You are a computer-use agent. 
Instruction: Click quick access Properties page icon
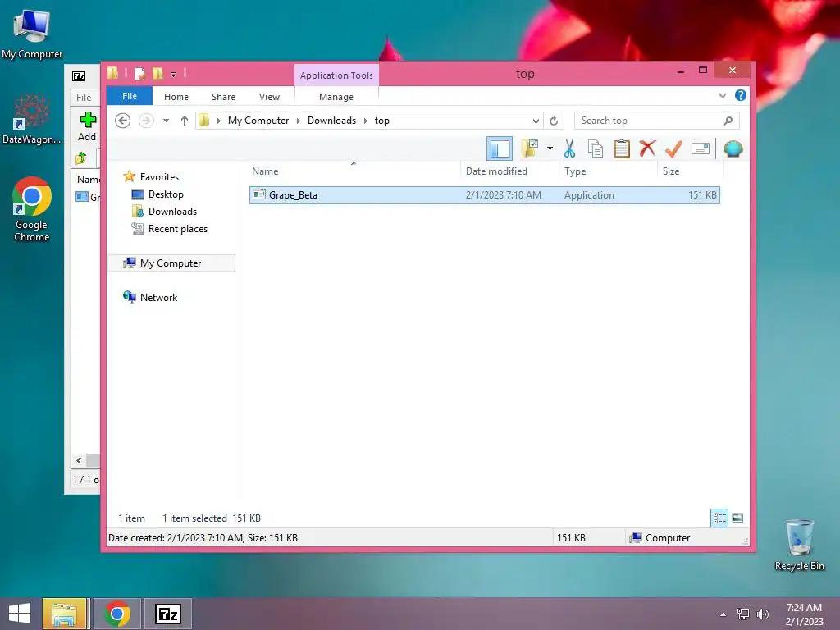coord(139,73)
